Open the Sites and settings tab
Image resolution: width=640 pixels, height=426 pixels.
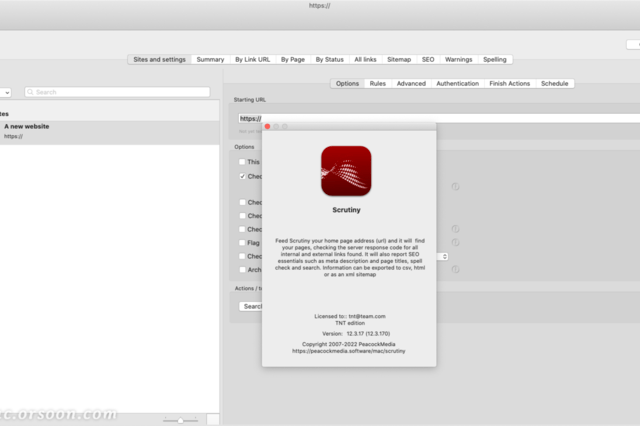pos(159,60)
